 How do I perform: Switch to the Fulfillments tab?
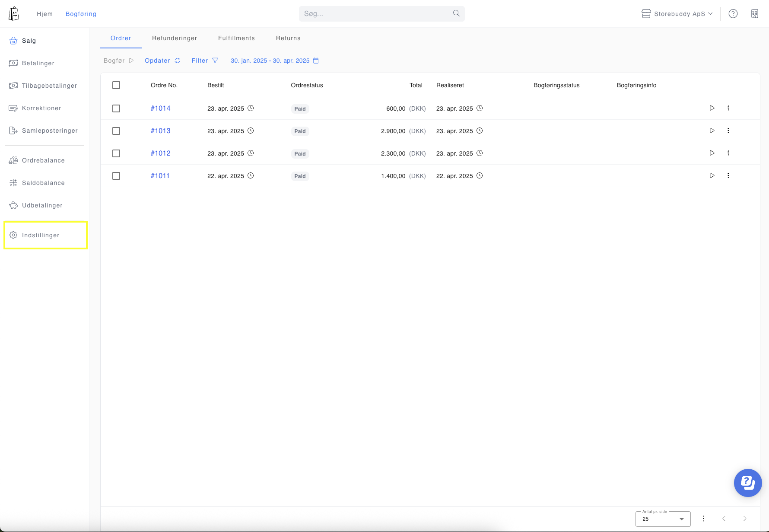(236, 38)
